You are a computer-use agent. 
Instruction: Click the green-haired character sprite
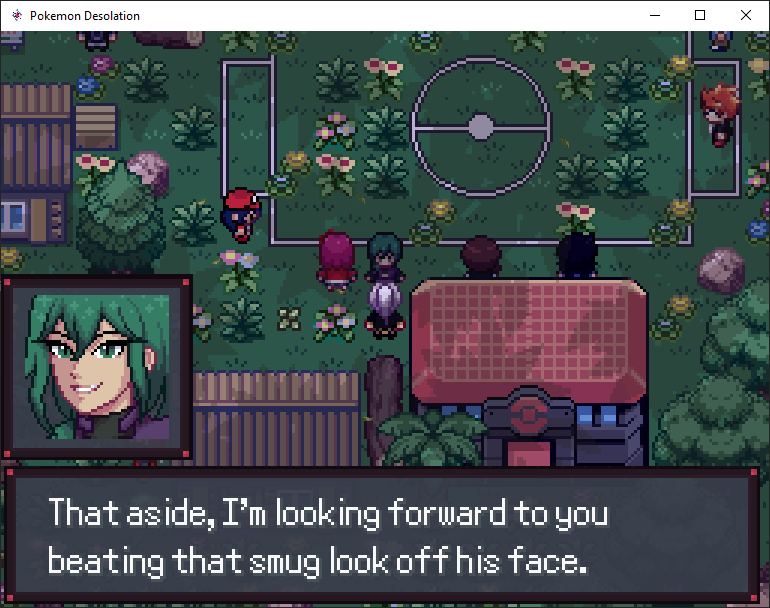click(x=385, y=257)
